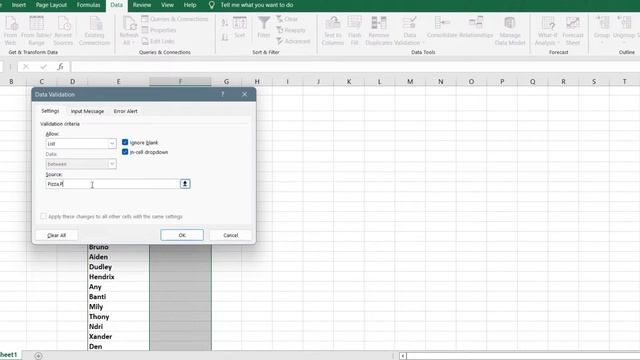Open What-If Analysis menu
The image size is (640, 360).
(547, 31)
